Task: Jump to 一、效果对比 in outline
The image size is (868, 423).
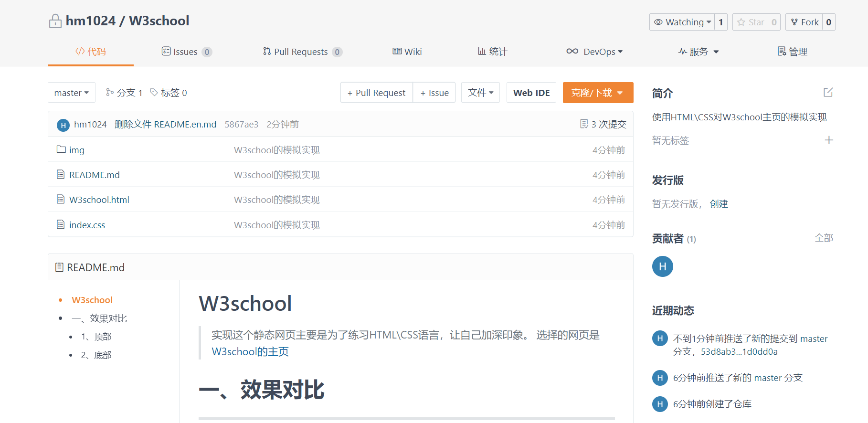Action: (x=99, y=318)
